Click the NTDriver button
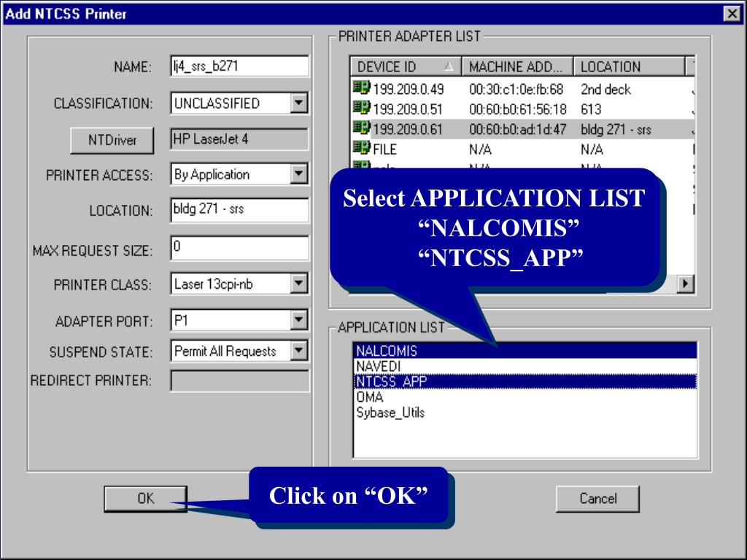 (112, 140)
